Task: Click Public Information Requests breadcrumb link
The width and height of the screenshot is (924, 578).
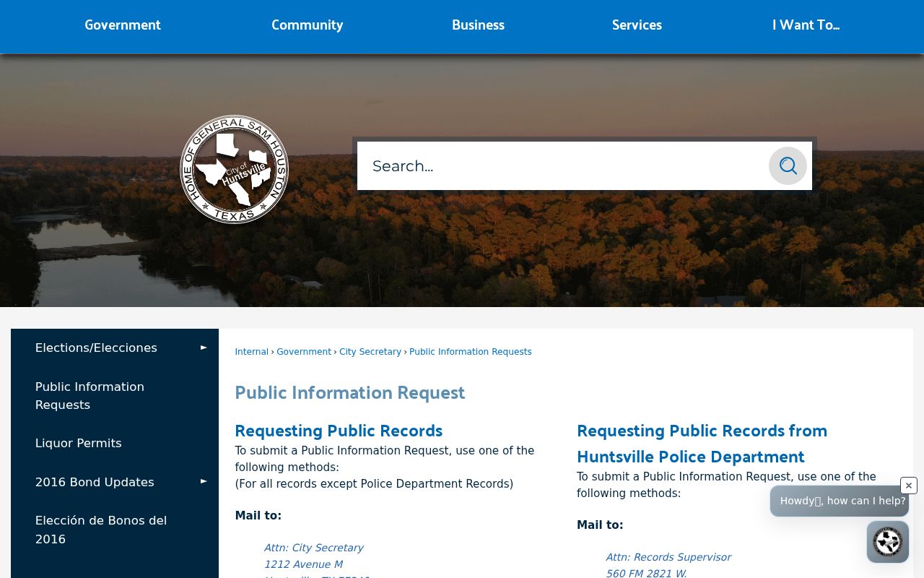Action: click(471, 352)
